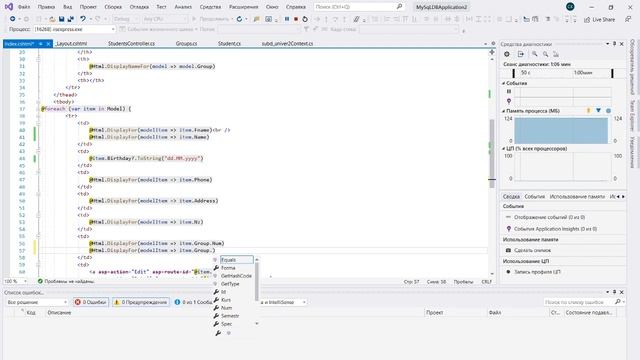Click zoom out icon in diagnostics toolbar
The width and height of the screenshot is (640, 360).
545,54
